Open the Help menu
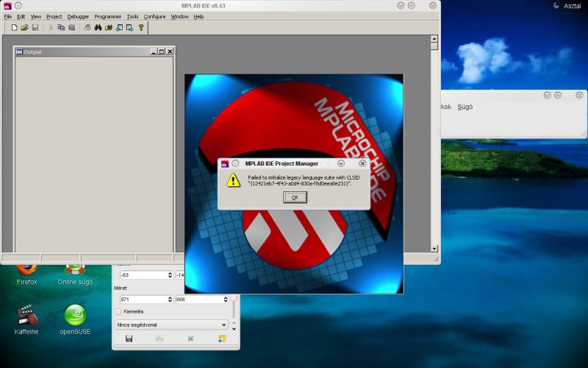588x368 pixels. tap(198, 16)
